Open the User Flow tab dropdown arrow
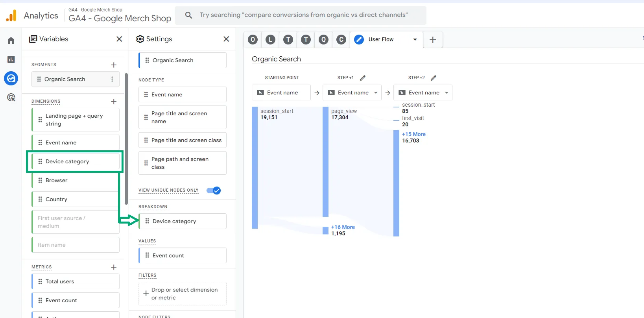The height and width of the screenshot is (318, 644). (415, 39)
